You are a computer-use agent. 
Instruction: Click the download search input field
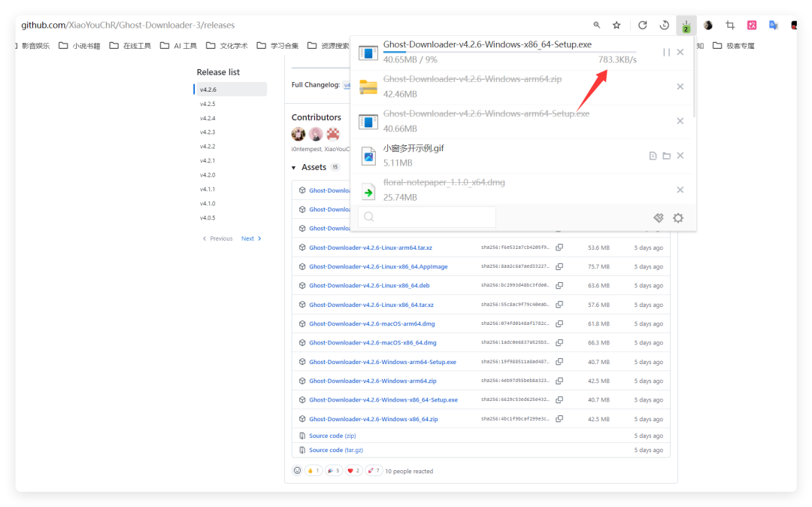point(427,217)
